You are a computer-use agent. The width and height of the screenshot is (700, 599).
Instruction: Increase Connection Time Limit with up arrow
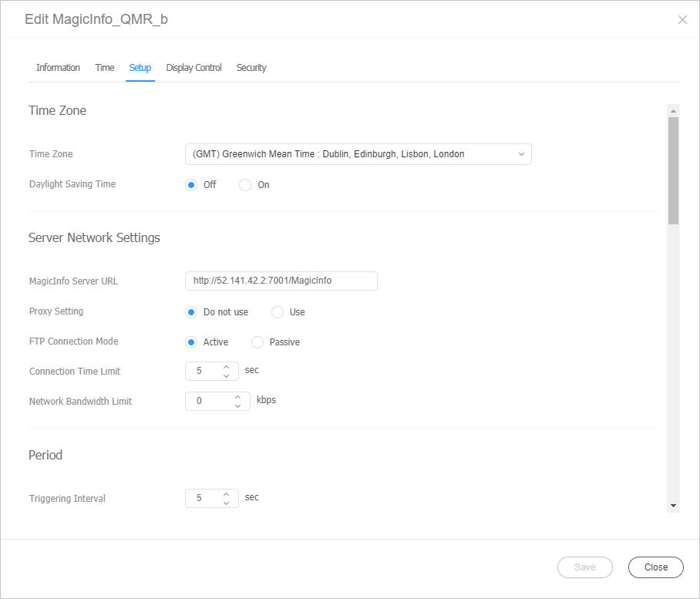pos(226,367)
